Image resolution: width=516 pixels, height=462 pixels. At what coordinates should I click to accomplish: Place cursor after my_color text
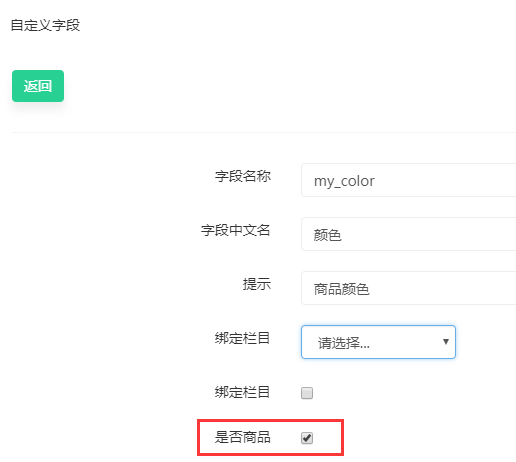tap(376, 181)
